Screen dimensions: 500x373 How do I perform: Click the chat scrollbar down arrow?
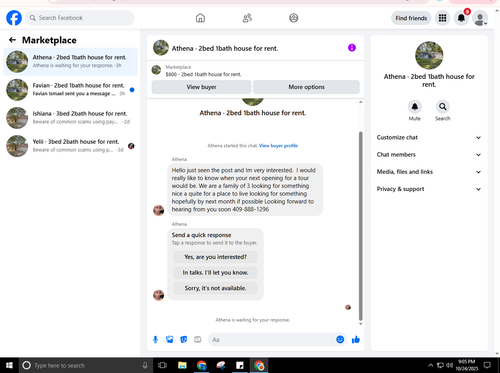tap(360, 324)
